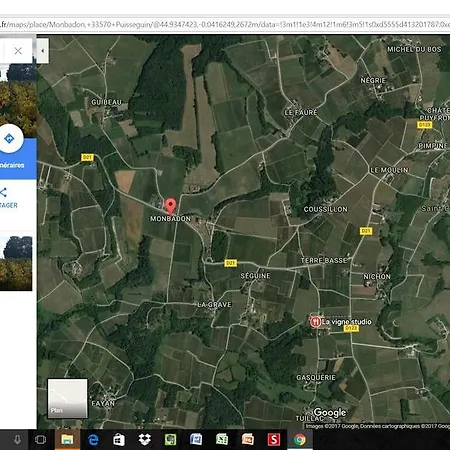Open the green taskbar icon beside Dropbox
Image resolution: width=450 pixels, height=450 pixels.
(170, 440)
